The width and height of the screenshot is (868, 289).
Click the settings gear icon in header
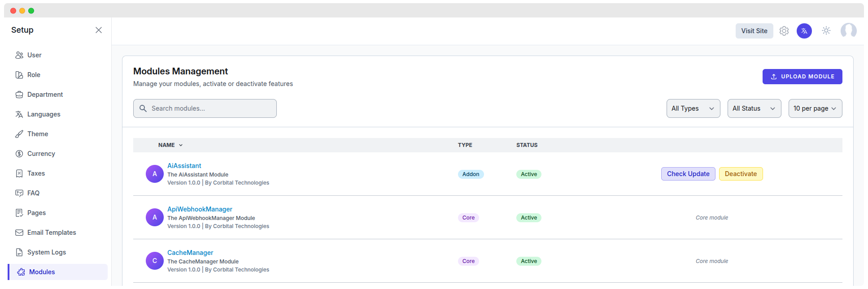(x=784, y=31)
